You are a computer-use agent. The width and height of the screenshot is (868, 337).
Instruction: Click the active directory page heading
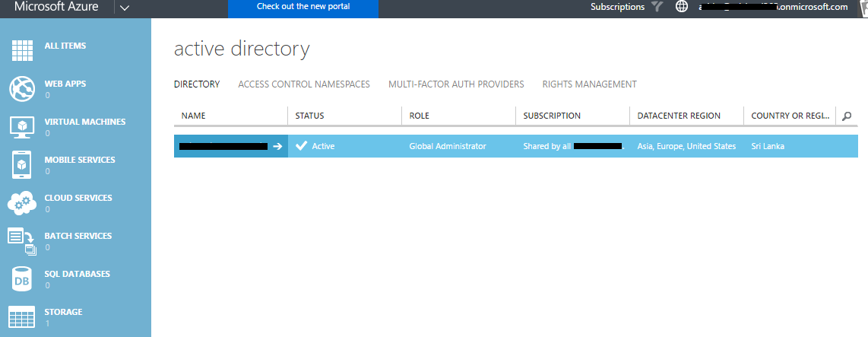click(x=242, y=50)
